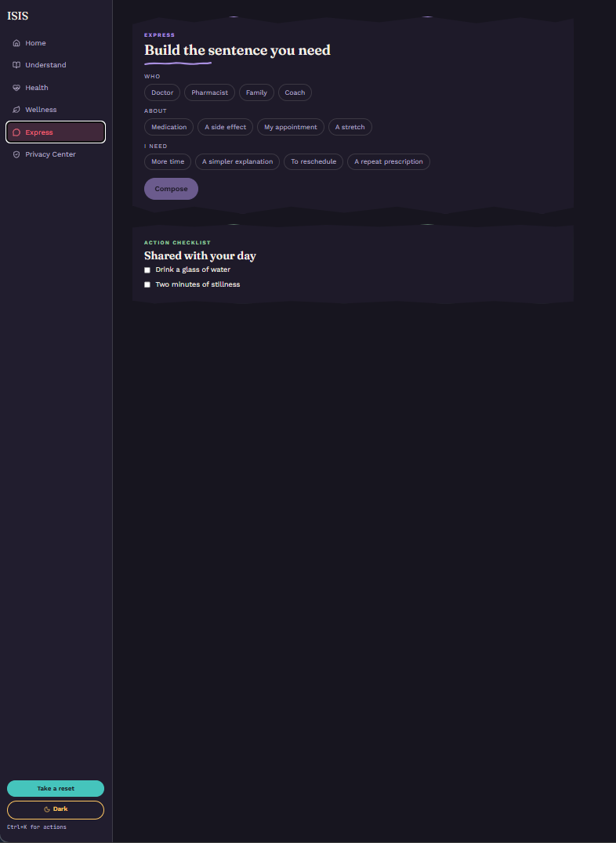Check the Drink a glass of water box

click(x=147, y=270)
